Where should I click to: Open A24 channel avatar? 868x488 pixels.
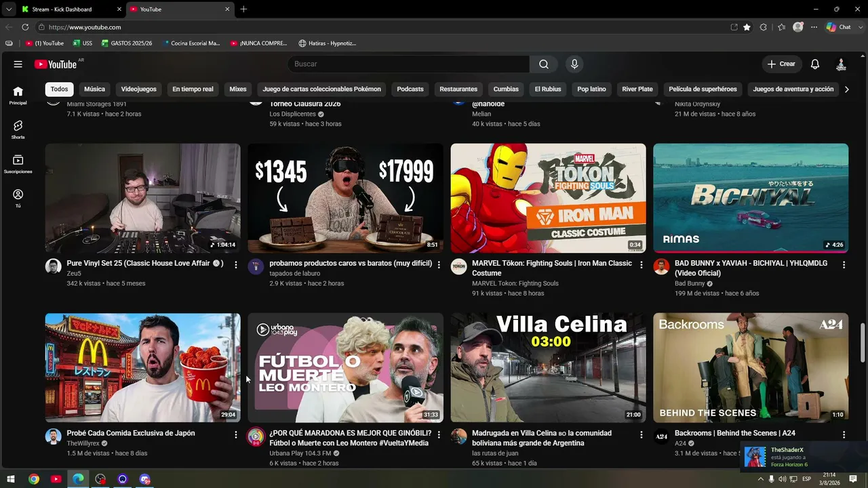661,436
